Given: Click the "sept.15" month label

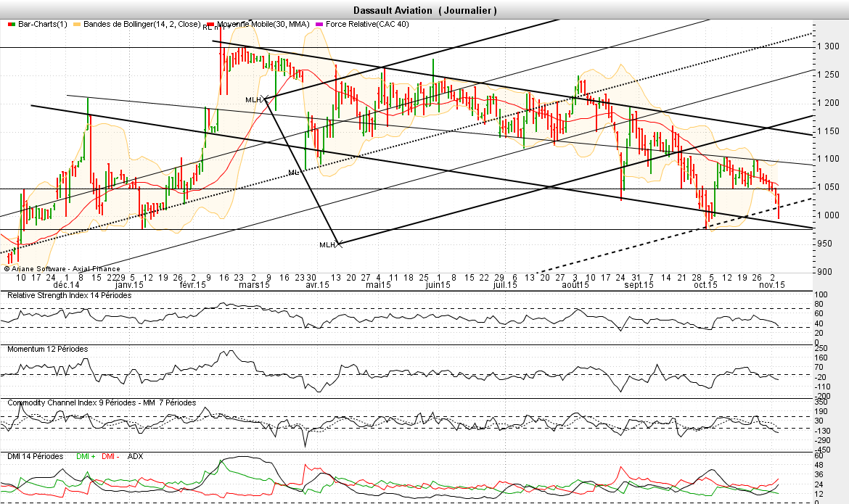Looking at the screenshot, I should (639, 285).
